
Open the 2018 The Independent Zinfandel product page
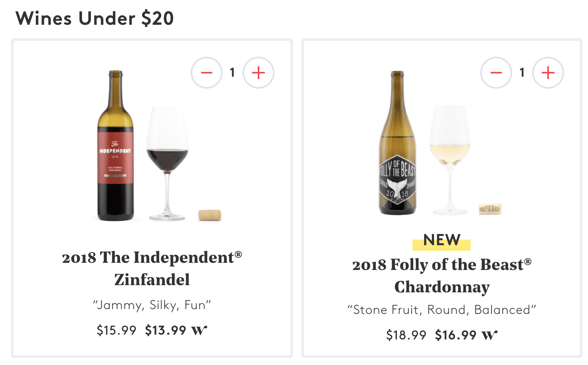(152, 268)
